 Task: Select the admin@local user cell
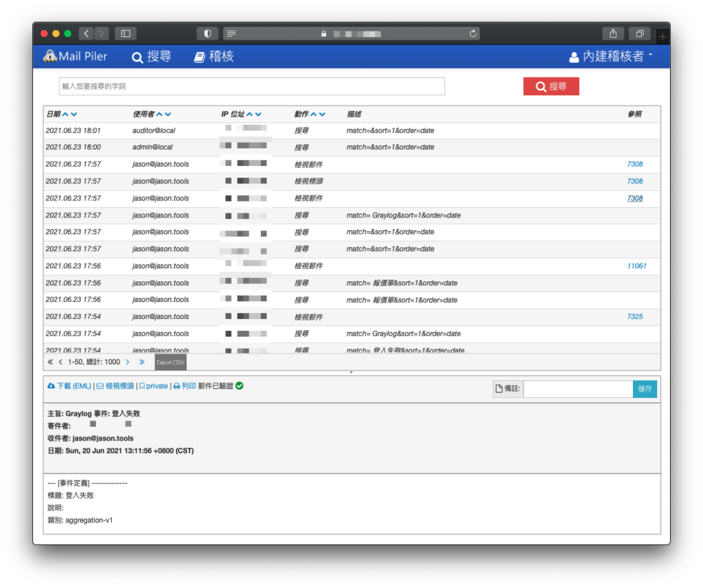pyautogui.click(x=152, y=147)
